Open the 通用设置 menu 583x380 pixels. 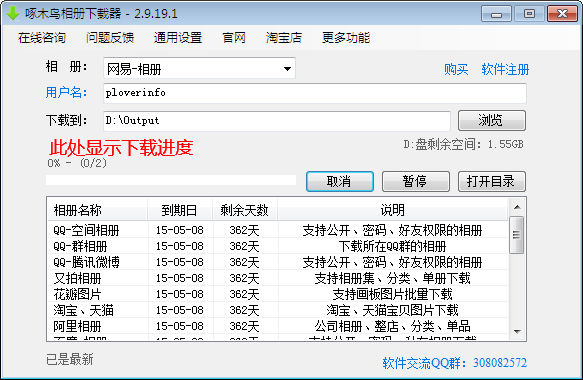pyautogui.click(x=178, y=38)
